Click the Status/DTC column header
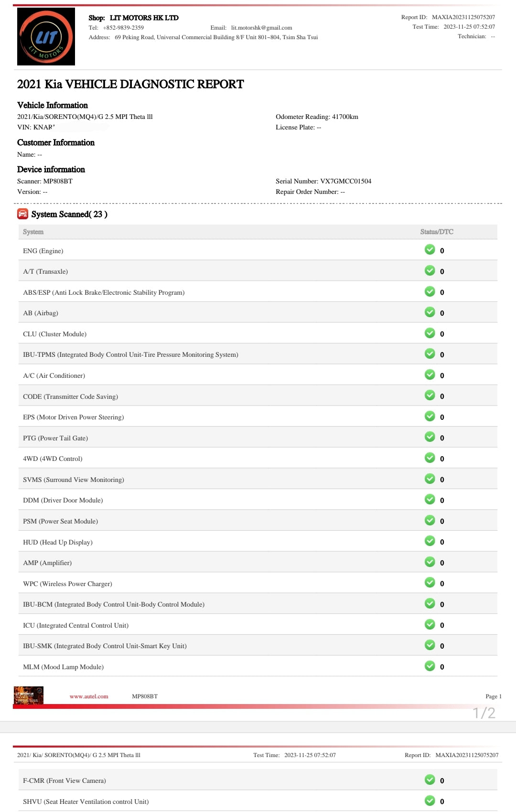 (437, 232)
